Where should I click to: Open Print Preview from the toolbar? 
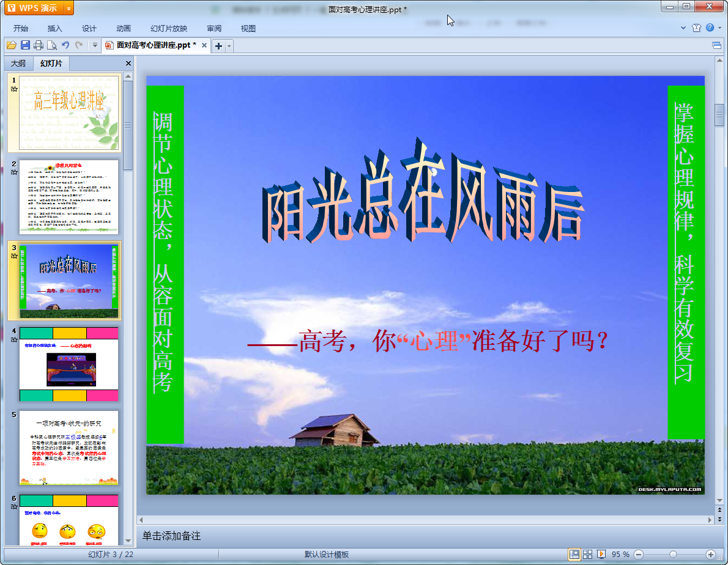[52, 45]
